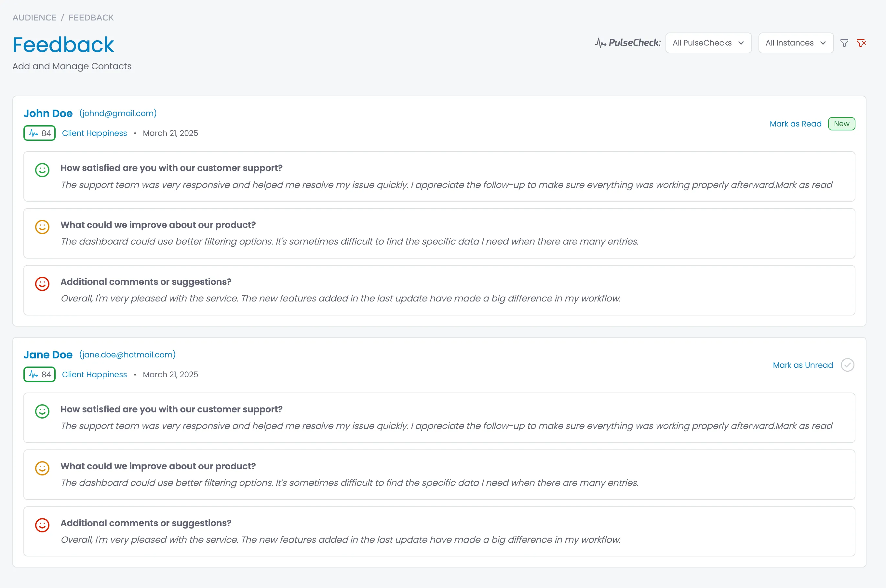Screen dimensions: 886x588
Task: Click John Doe's customer support question heading
Action: click(x=171, y=168)
